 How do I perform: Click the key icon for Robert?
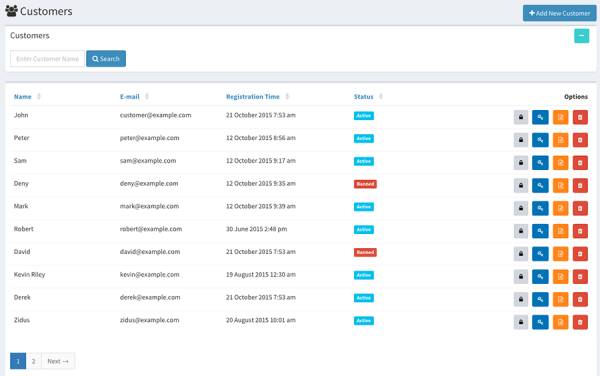coord(540,231)
